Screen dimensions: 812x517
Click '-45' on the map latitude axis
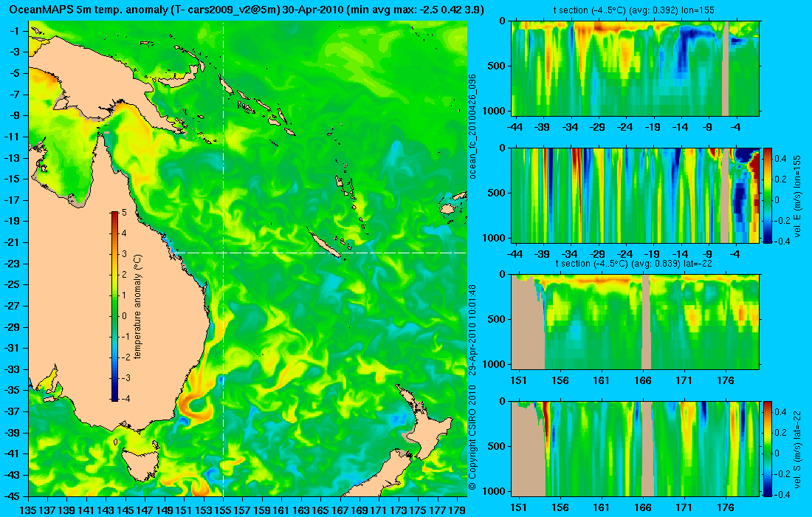click(x=12, y=496)
